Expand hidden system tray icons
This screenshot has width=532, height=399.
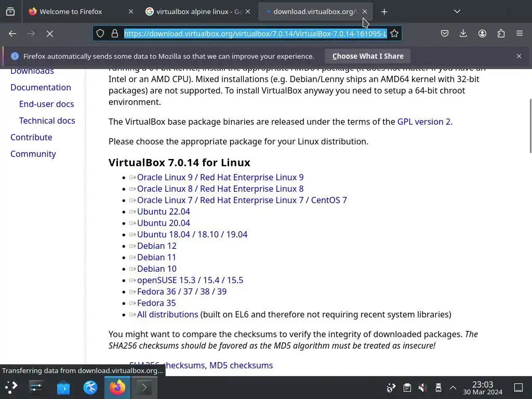453,388
